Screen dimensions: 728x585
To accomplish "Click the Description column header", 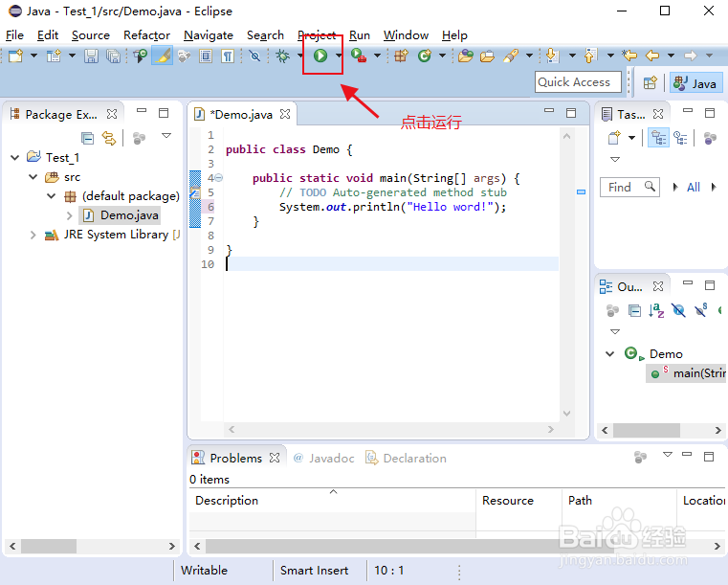I will [x=332, y=501].
